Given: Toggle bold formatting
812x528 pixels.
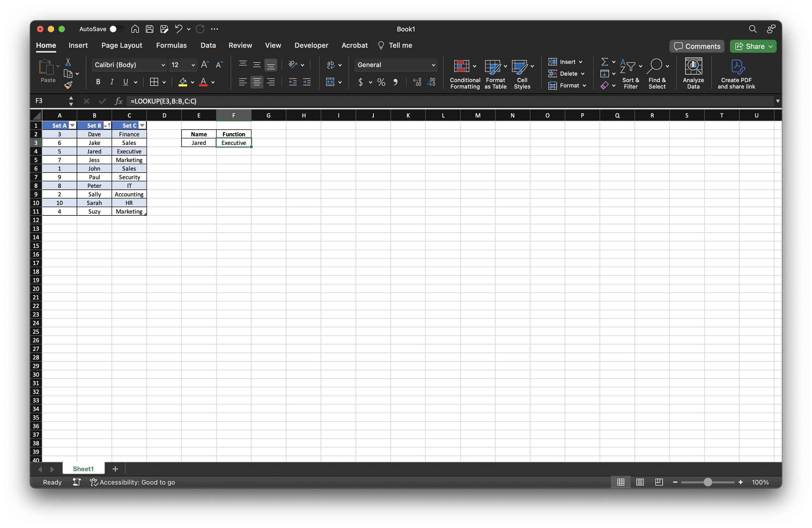Looking at the screenshot, I should pyautogui.click(x=98, y=82).
